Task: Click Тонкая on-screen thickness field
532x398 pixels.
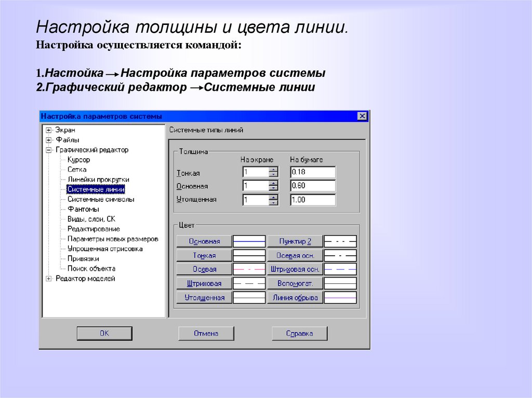Action: [x=256, y=172]
